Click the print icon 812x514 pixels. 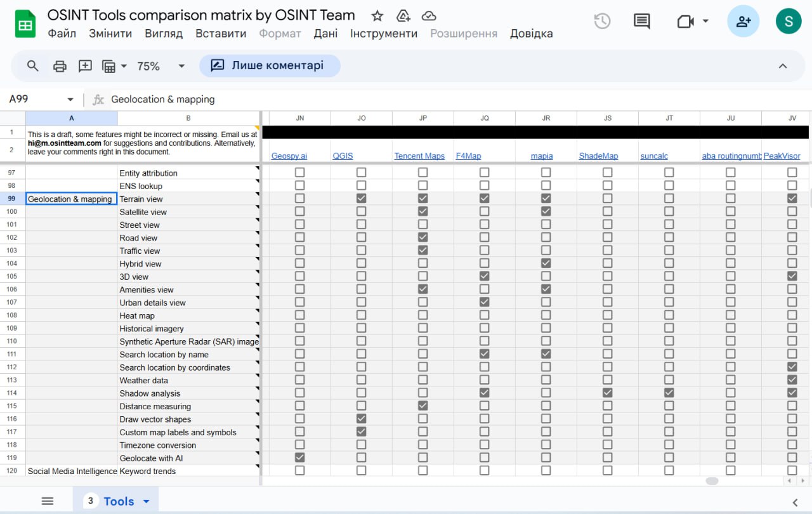point(60,66)
